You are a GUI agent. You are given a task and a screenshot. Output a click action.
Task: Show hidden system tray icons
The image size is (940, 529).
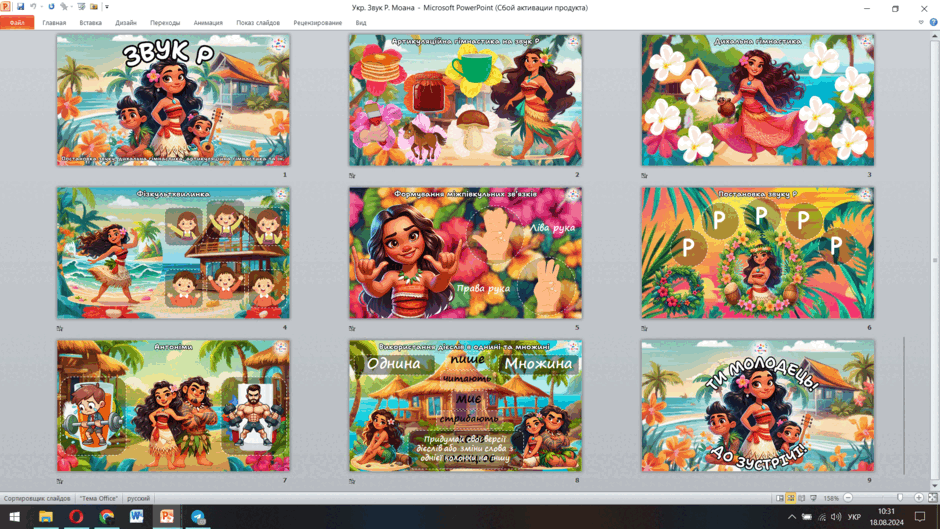tap(792, 517)
